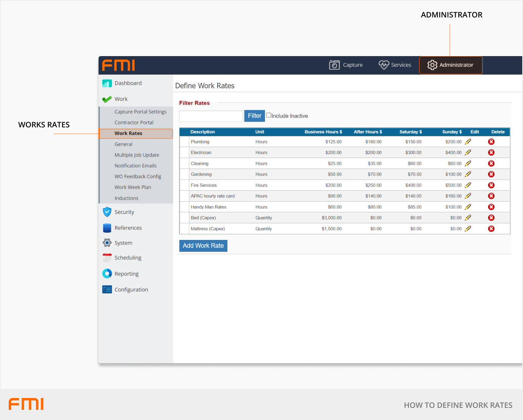The image size is (523, 420).
Task: Click the pencil edit icon for Plumbing
Action: click(x=468, y=142)
